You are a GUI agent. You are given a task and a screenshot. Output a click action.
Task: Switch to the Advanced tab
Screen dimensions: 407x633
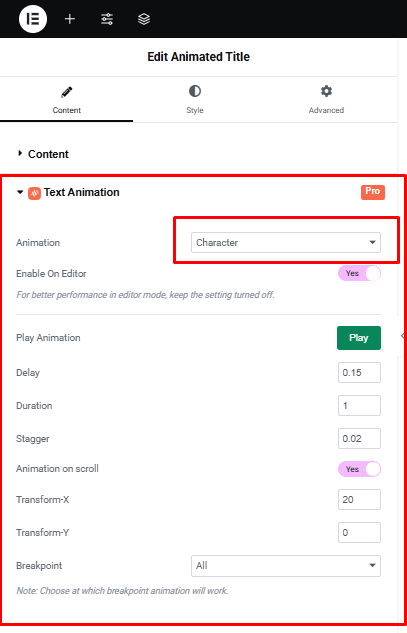[326, 99]
